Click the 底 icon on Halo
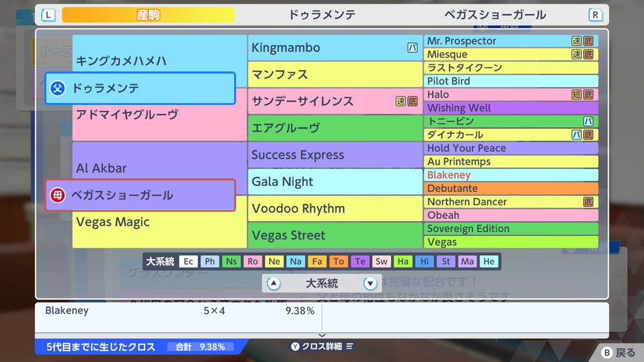 [x=588, y=94]
